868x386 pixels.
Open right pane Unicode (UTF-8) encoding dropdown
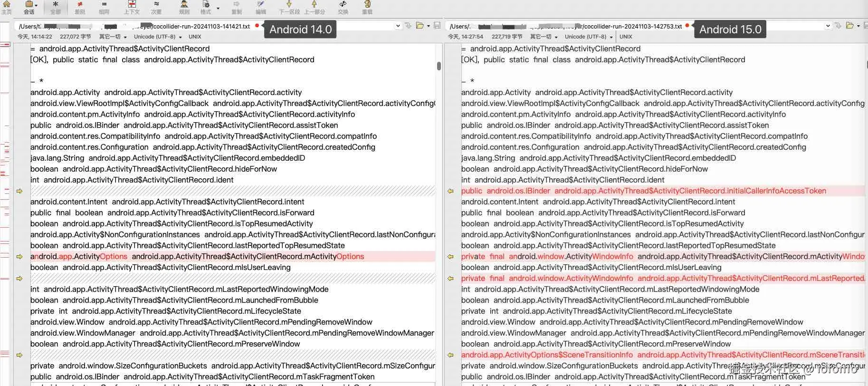[589, 37]
